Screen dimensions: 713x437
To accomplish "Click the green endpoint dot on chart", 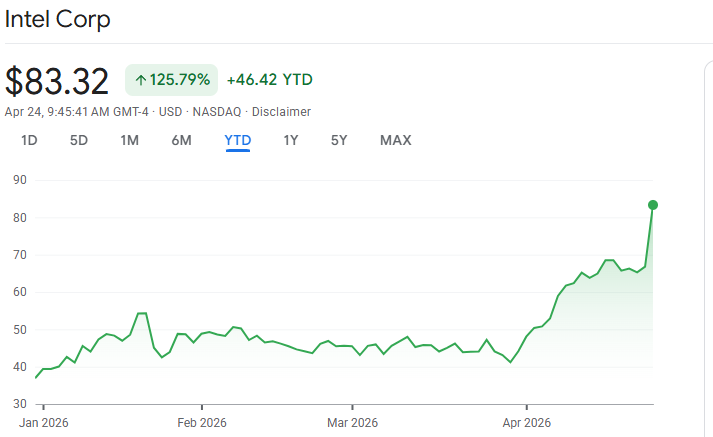I will click(x=653, y=205).
